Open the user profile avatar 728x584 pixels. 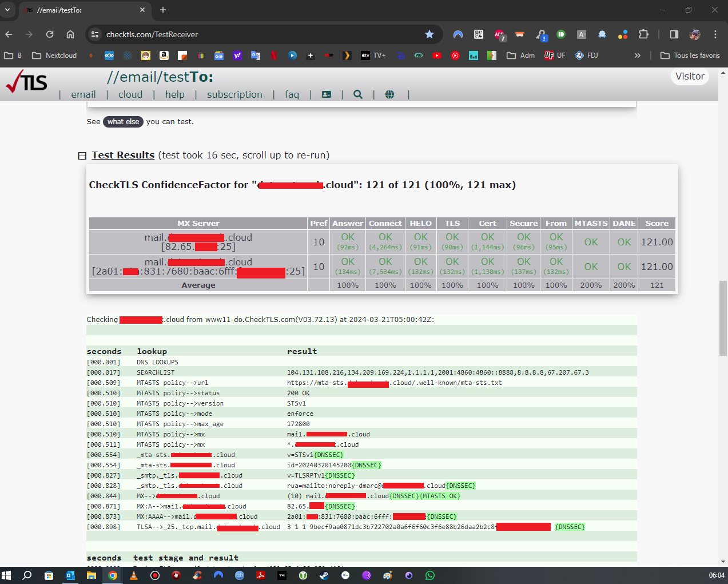pyautogui.click(x=695, y=34)
